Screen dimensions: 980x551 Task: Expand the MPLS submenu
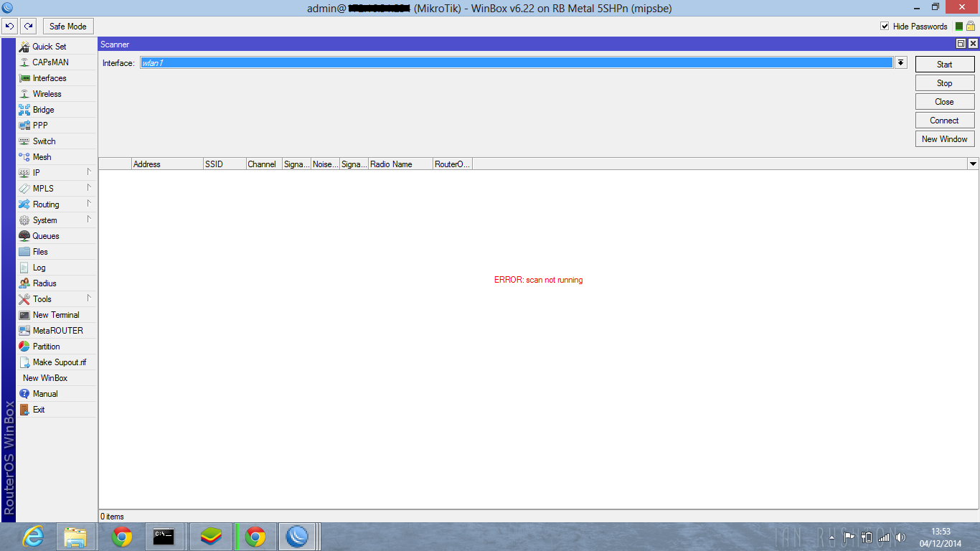[x=56, y=189]
